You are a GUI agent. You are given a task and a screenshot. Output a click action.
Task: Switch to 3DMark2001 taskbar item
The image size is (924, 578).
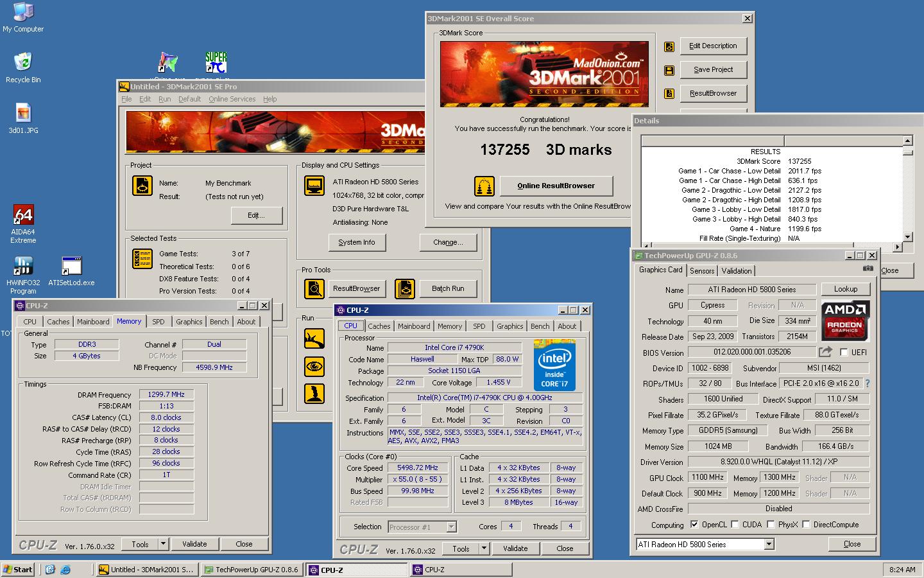tap(147, 570)
